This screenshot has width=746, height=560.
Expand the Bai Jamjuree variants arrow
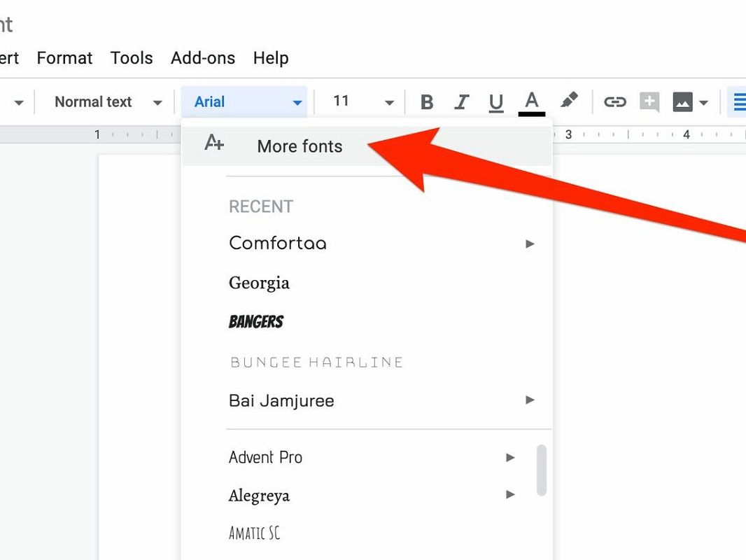coord(530,400)
